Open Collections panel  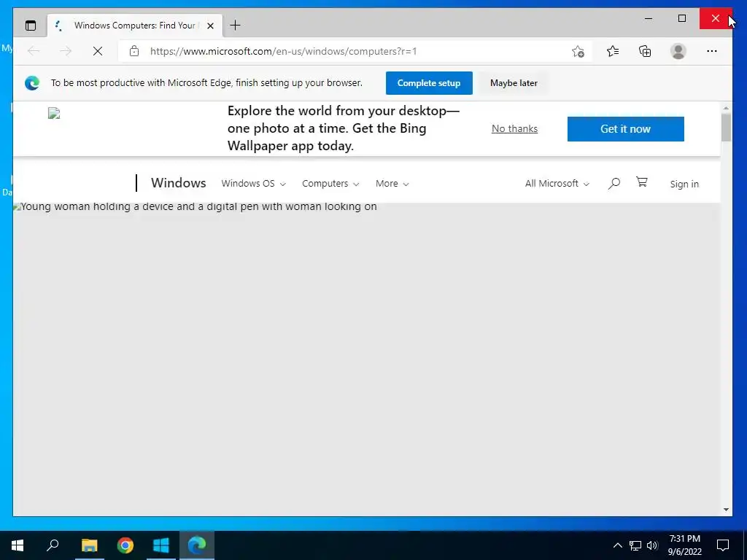pyautogui.click(x=645, y=51)
